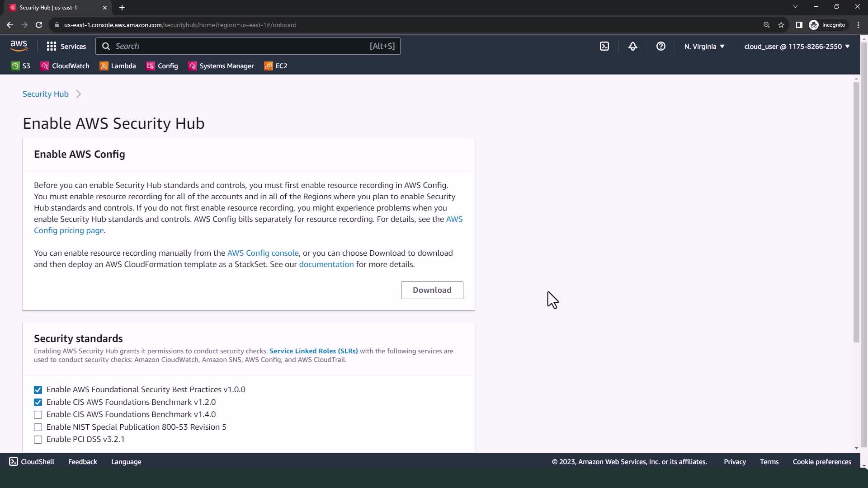Viewport: 868px width, 488px height.
Task: Click the help question mark icon
Action: 660,46
